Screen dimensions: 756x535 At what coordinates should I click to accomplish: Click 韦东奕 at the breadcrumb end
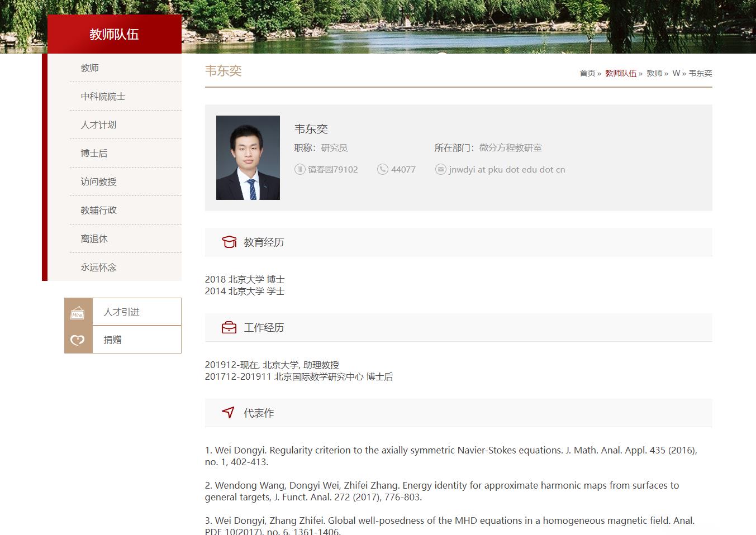point(701,73)
